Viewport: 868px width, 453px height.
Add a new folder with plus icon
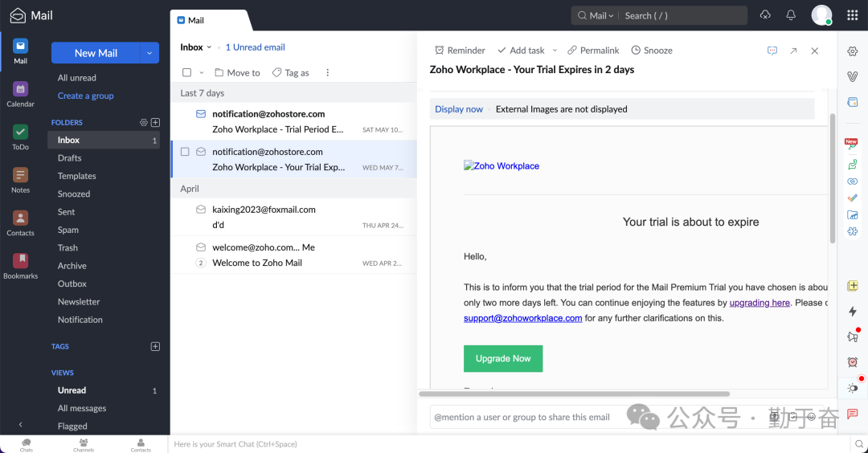156,122
